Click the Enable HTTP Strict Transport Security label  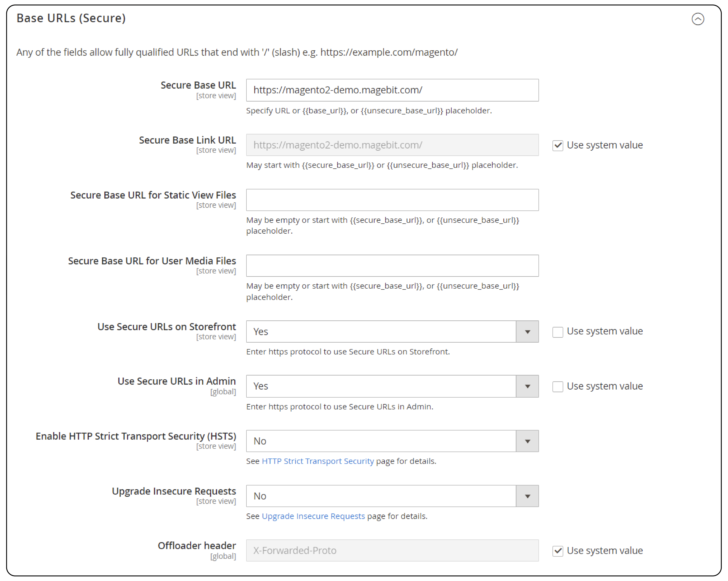pos(136,436)
